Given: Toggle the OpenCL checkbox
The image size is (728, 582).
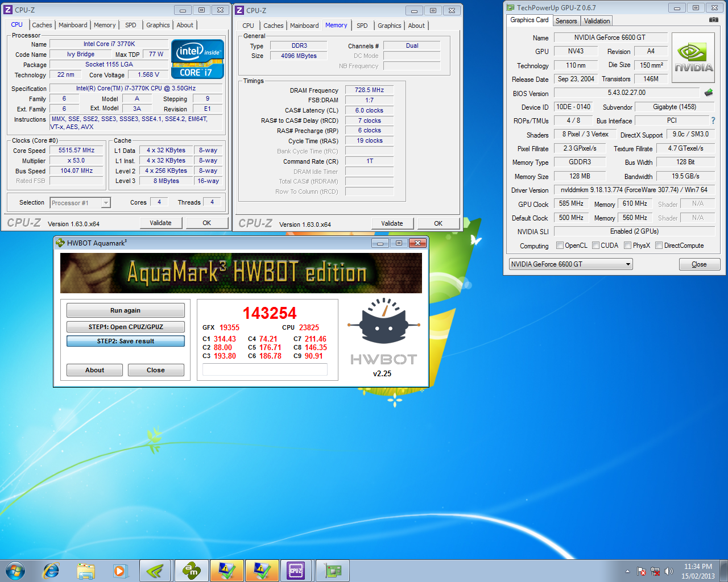Looking at the screenshot, I should coord(560,246).
